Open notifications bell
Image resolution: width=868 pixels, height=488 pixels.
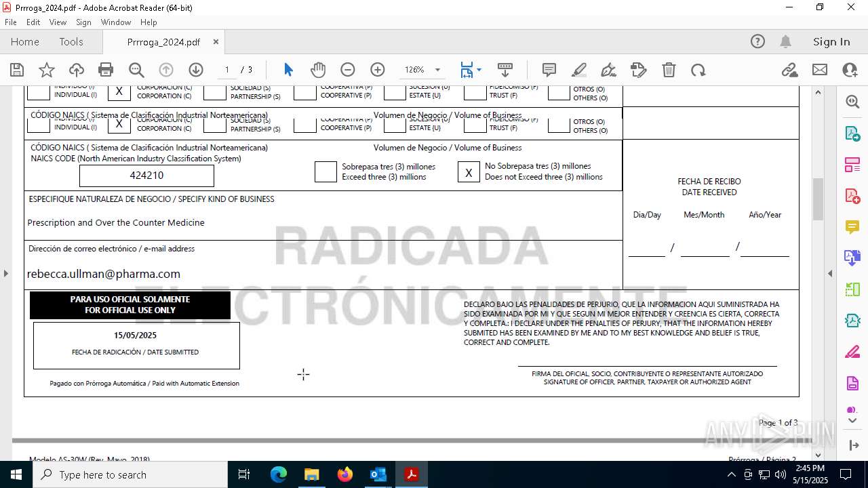click(x=786, y=42)
